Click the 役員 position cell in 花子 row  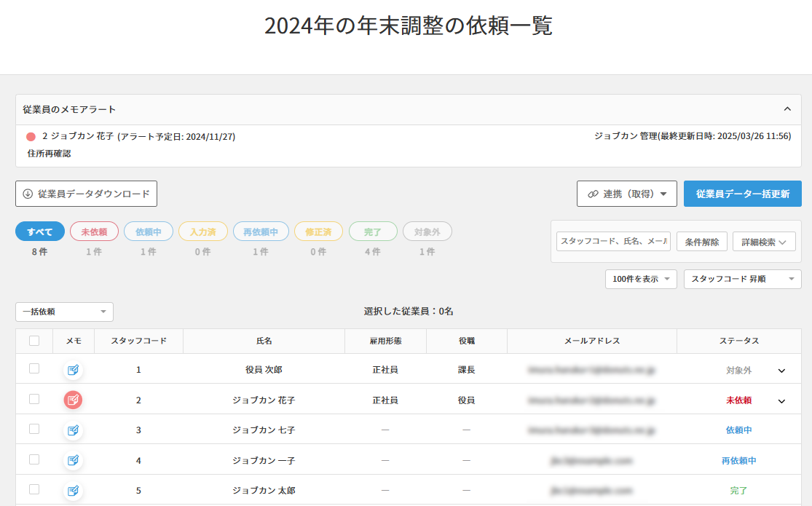tap(467, 400)
